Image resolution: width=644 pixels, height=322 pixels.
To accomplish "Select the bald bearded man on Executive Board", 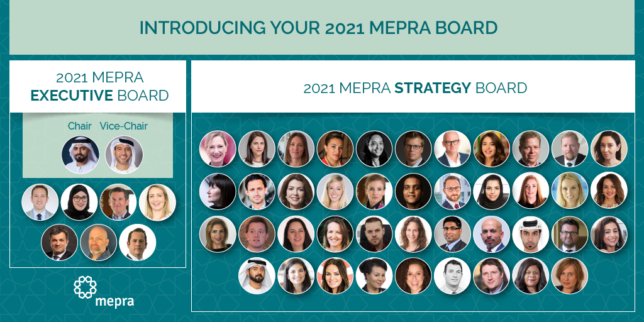I will point(99,242).
